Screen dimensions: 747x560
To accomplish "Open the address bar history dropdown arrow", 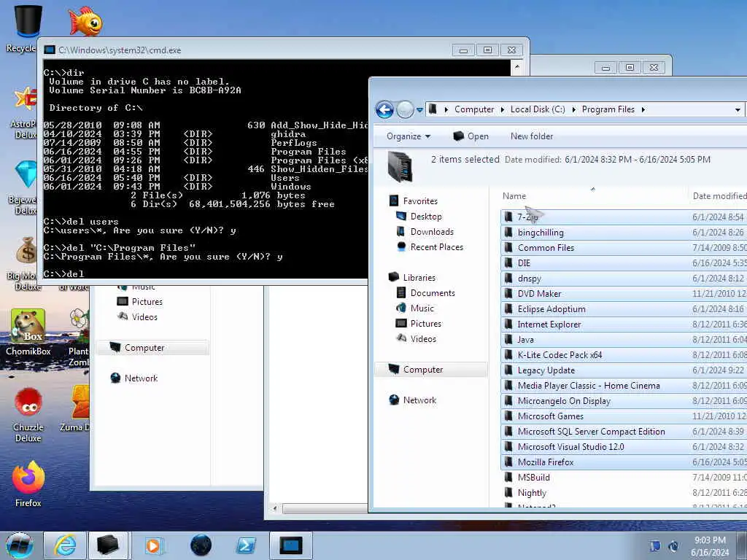I will (738, 110).
